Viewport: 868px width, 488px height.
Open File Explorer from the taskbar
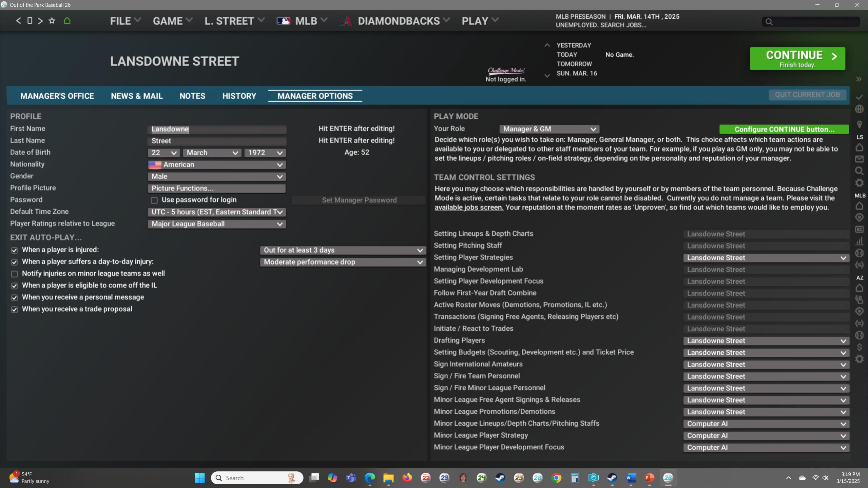click(x=388, y=478)
